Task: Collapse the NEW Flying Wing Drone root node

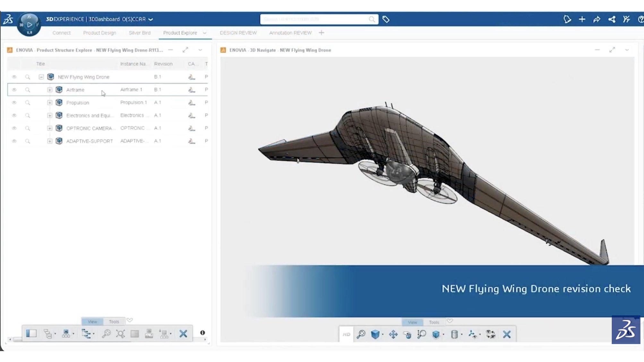Action: pyautogui.click(x=41, y=77)
